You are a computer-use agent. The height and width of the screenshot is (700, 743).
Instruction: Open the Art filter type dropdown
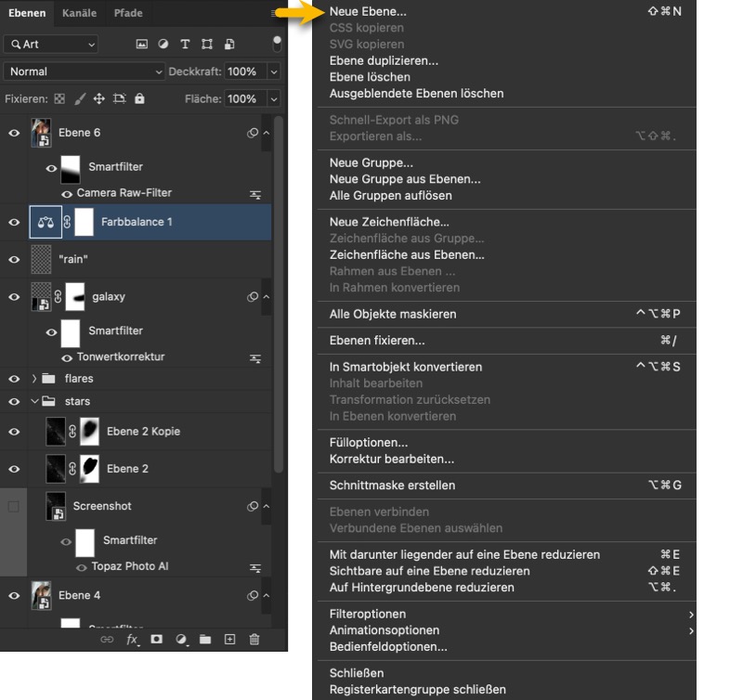tap(51, 44)
